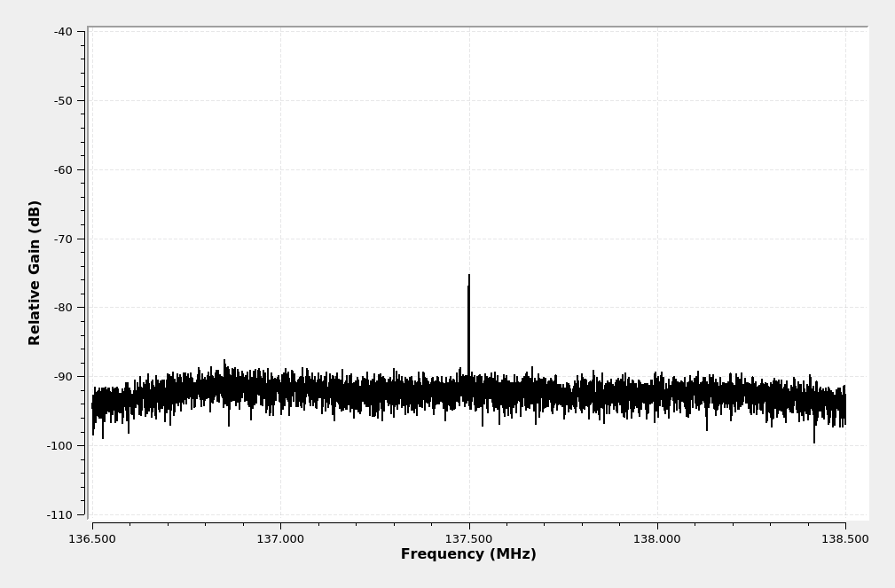Click grid intersection of 138.000 MHz and -50 dB

[x=657, y=100]
